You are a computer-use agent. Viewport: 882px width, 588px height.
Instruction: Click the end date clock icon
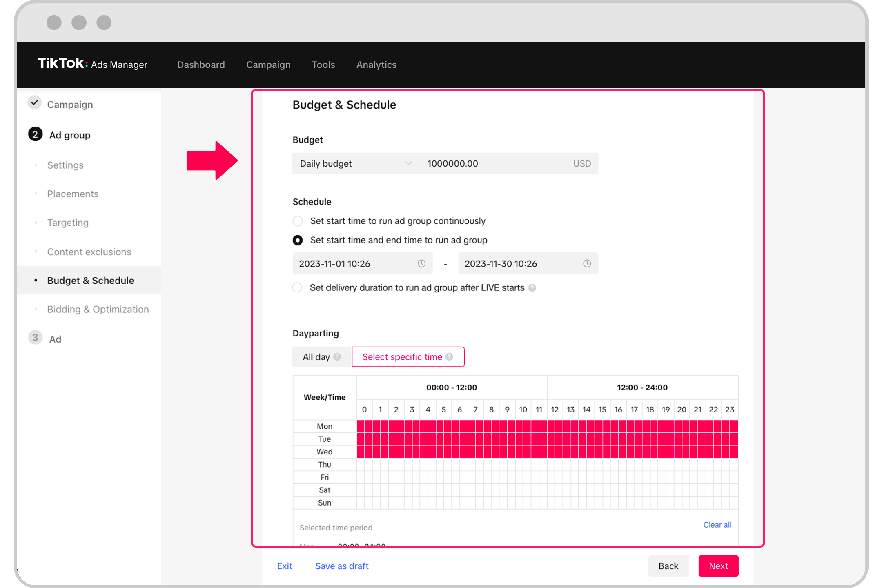(587, 264)
